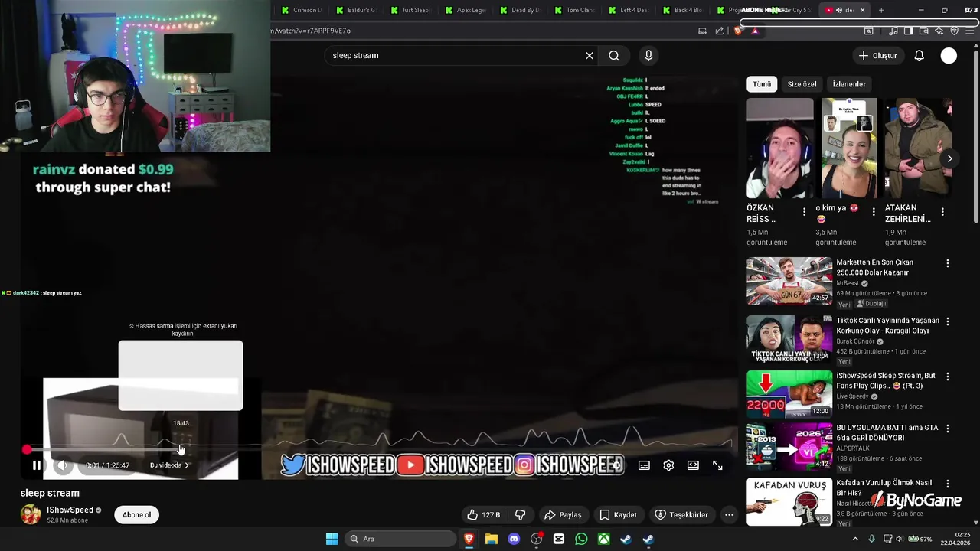Open options for 'Kafadan Vurulup Ölmek' video

click(947, 484)
